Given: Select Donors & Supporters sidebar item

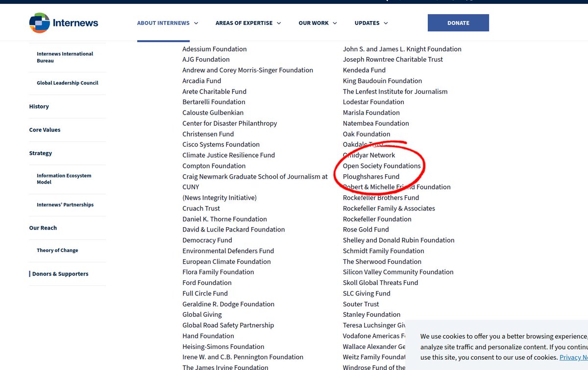Looking at the screenshot, I should 60,274.
